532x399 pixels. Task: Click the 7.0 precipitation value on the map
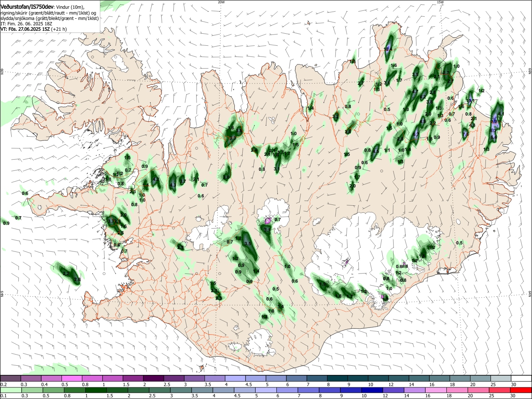point(465,135)
